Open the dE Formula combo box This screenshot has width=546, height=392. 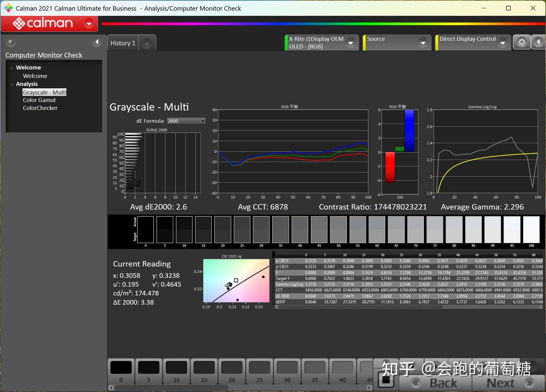point(186,121)
